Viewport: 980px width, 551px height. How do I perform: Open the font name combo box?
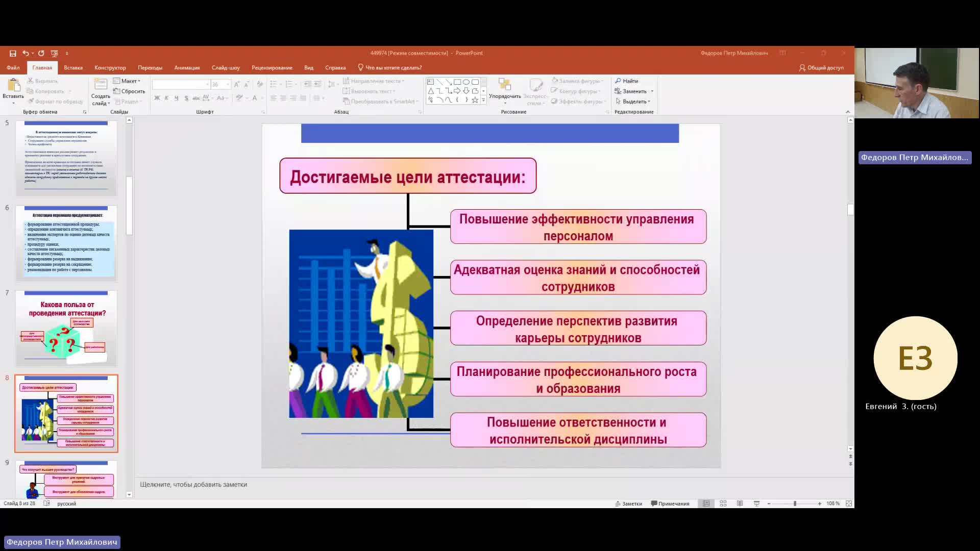pos(181,84)
